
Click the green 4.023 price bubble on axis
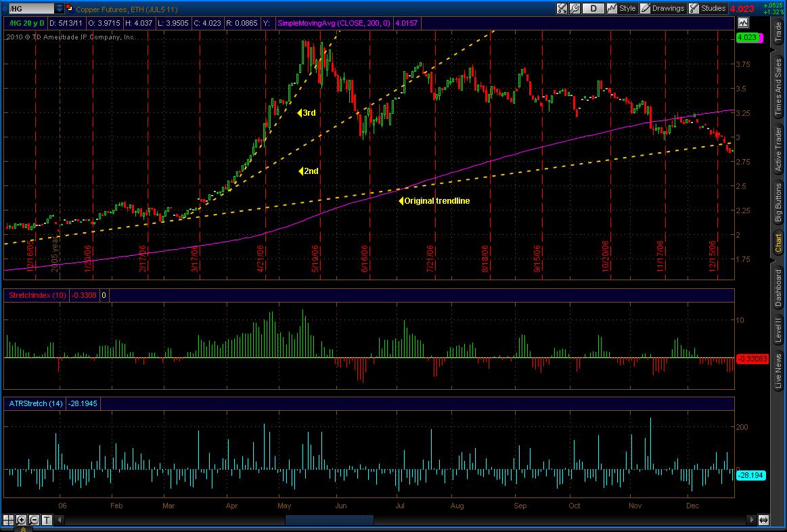click(747, 38)
